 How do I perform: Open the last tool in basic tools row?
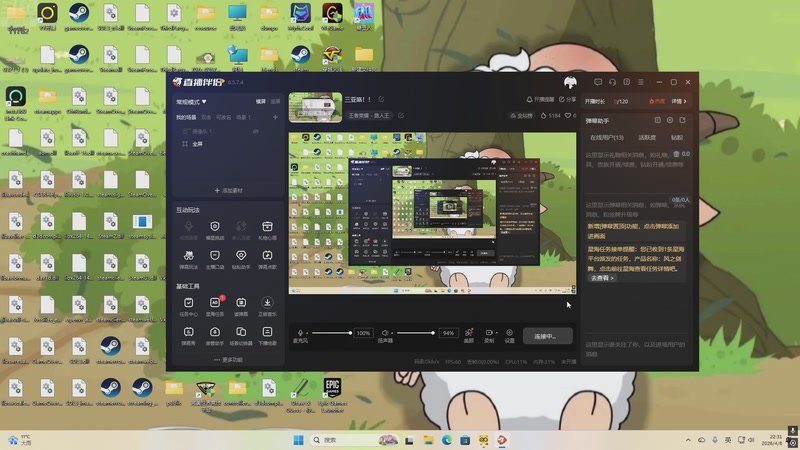(x=267, y=332)
